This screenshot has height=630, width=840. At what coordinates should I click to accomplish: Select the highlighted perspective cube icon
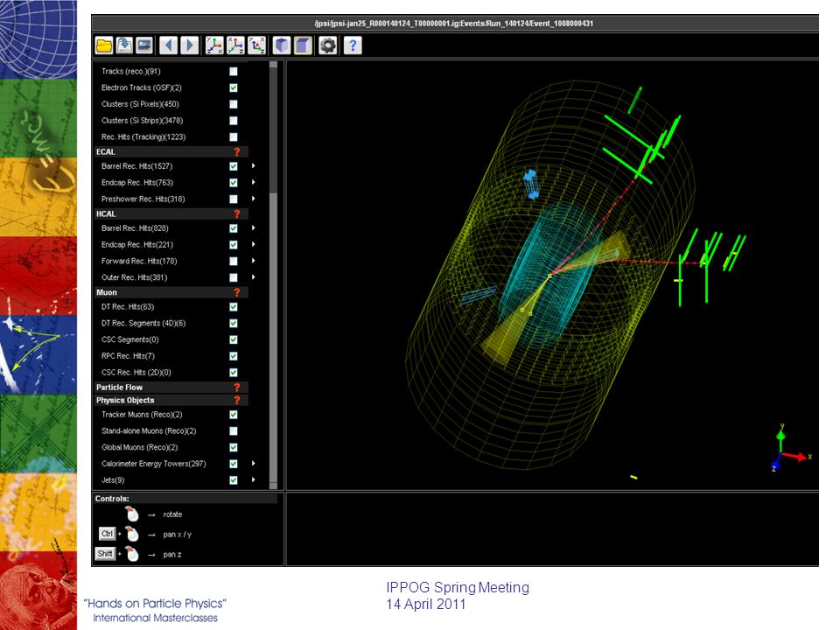point(303,45)
